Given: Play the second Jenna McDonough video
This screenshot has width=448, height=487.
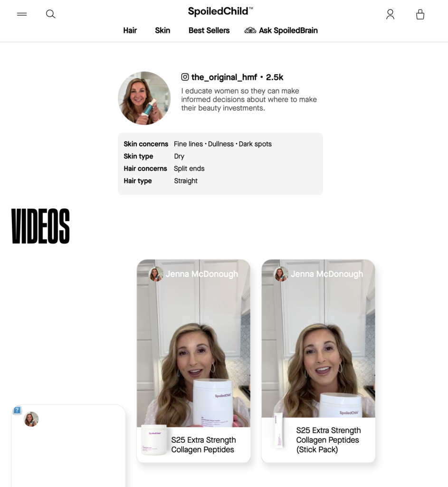Looking at the screenshot, I should [x=318, y=339].
